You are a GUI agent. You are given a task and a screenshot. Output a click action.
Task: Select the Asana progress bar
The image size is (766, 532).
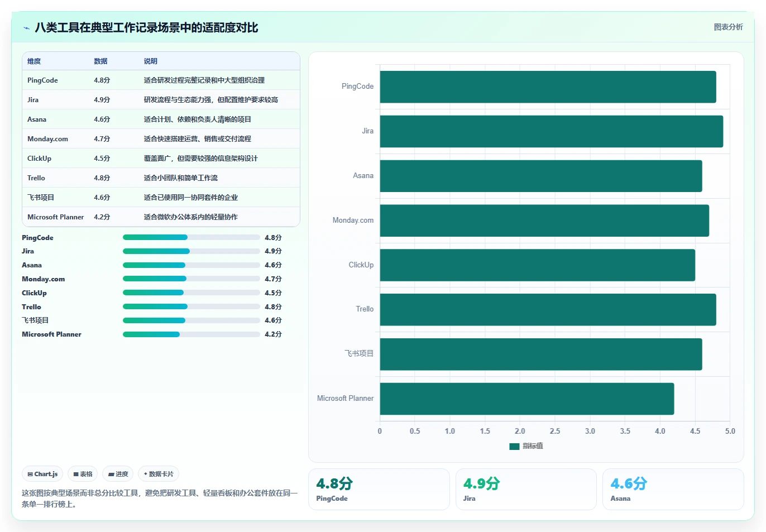(191, 265)
